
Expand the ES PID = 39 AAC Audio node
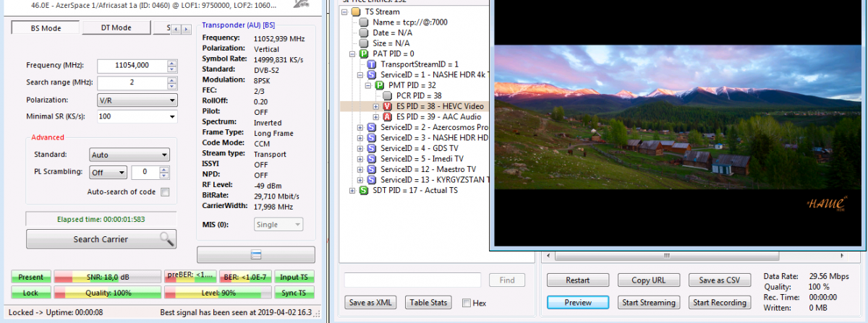pyautogui.click(x=376, y=117)
